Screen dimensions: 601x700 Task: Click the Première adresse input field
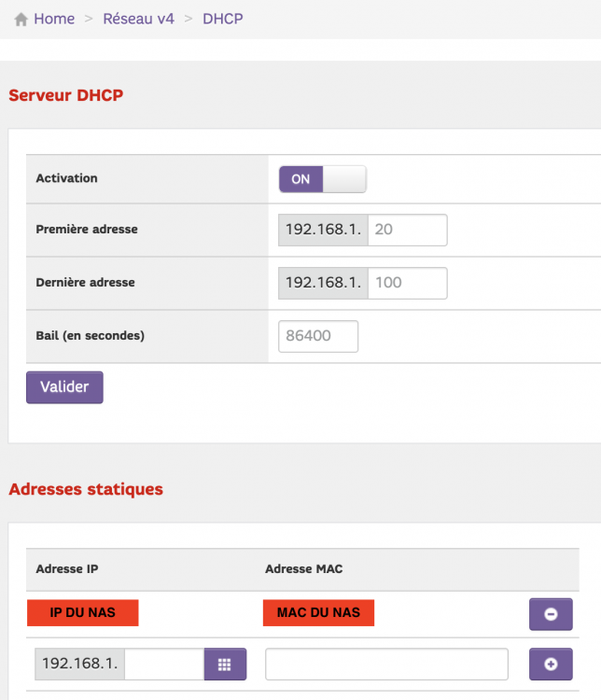pos(407,230)
